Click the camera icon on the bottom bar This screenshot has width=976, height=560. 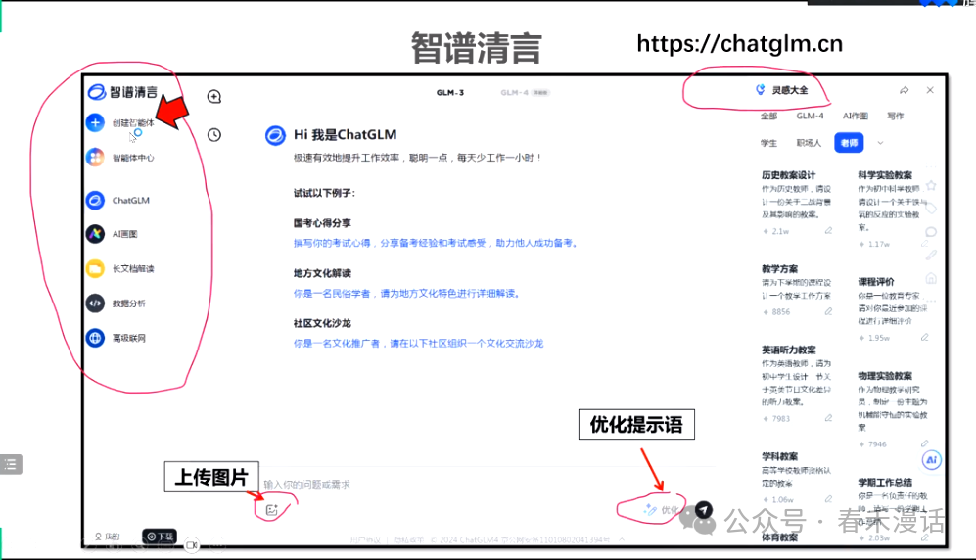192,545
